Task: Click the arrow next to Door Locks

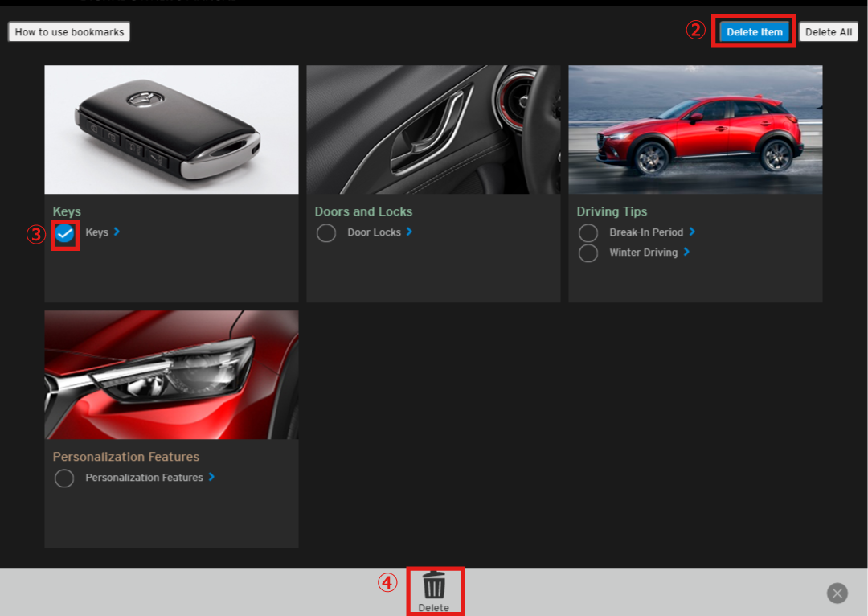Action: (409, 232)
